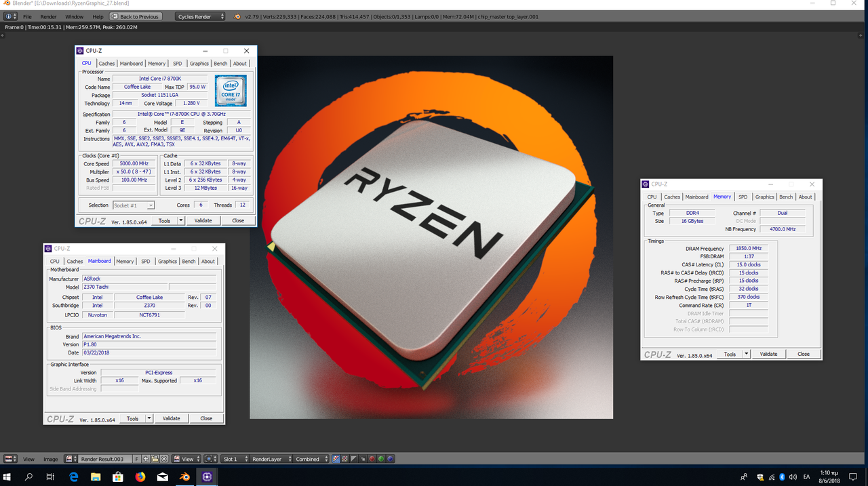Unlink image with the X icon
This screenshot has width=868, height=486.
tap(164, 459)
